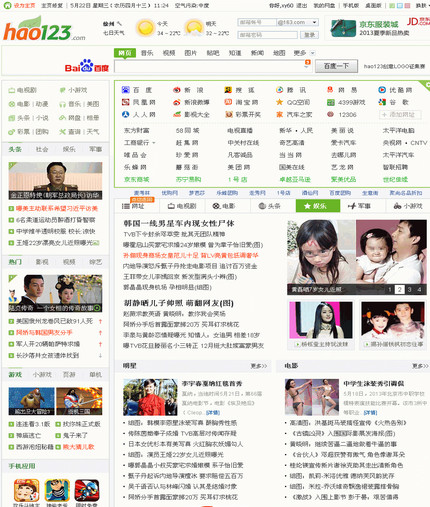Image resolution: width=430 pixels, height=507 pixels.
Task: Open the @163.com email domain dropdown
Action: pyautogui.click(x=314, y=22)
